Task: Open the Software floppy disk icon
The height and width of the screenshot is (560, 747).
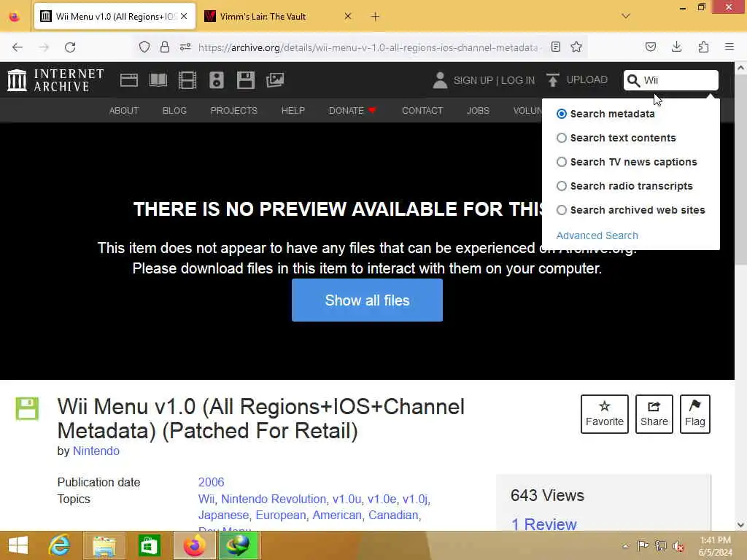Action: pyautogui.click(x=246, y=80)
